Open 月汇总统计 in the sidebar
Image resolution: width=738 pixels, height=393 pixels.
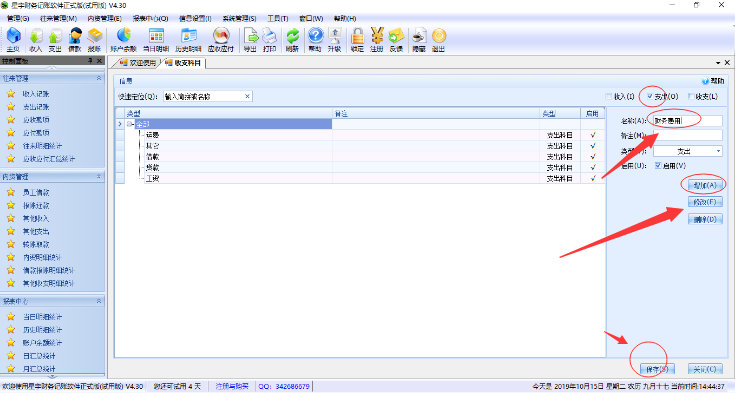click(x=39, y=369)
